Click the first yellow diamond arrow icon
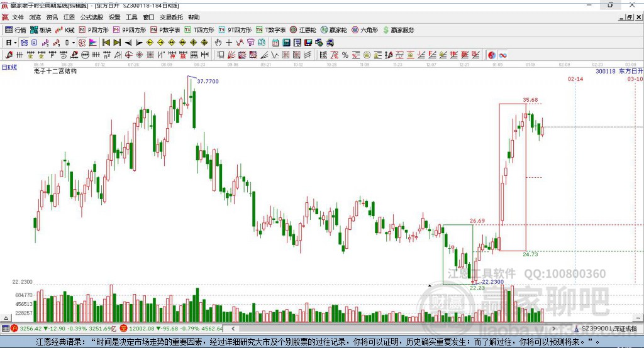644x348 pixels. [x=150, y=43]
